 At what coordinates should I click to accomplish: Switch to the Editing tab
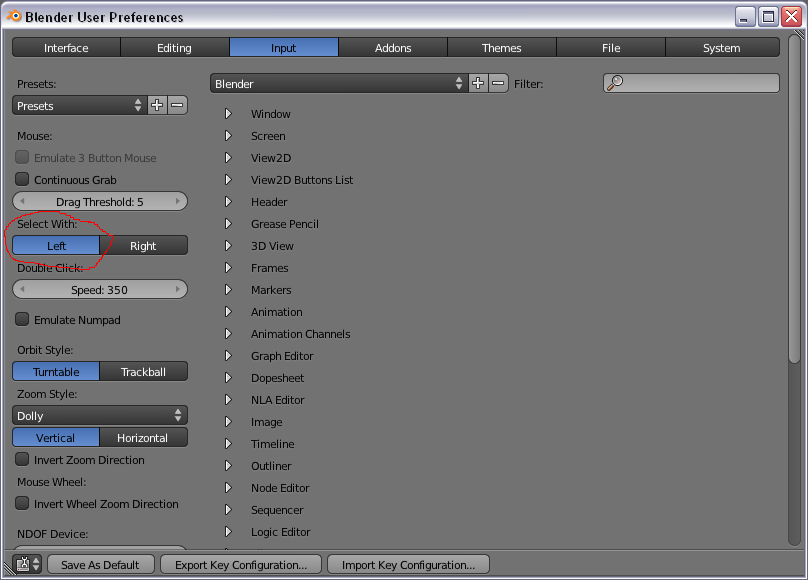point(175,47)
